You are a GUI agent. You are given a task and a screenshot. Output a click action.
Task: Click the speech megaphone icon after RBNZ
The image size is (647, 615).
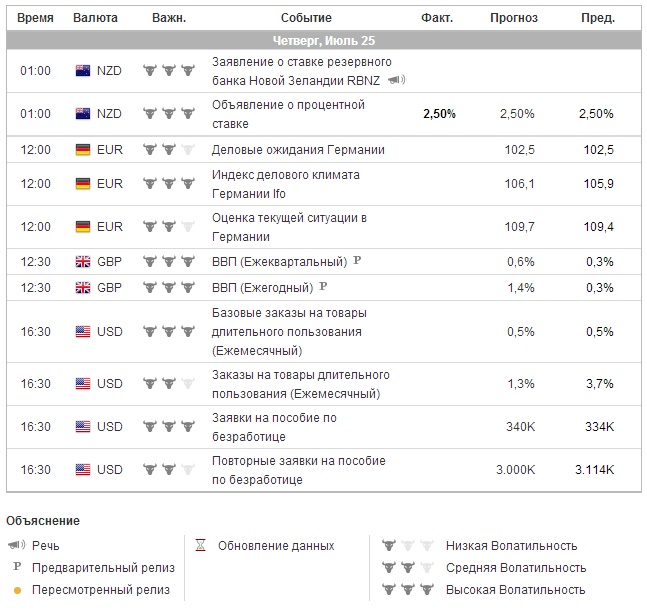tap(396, 80)
